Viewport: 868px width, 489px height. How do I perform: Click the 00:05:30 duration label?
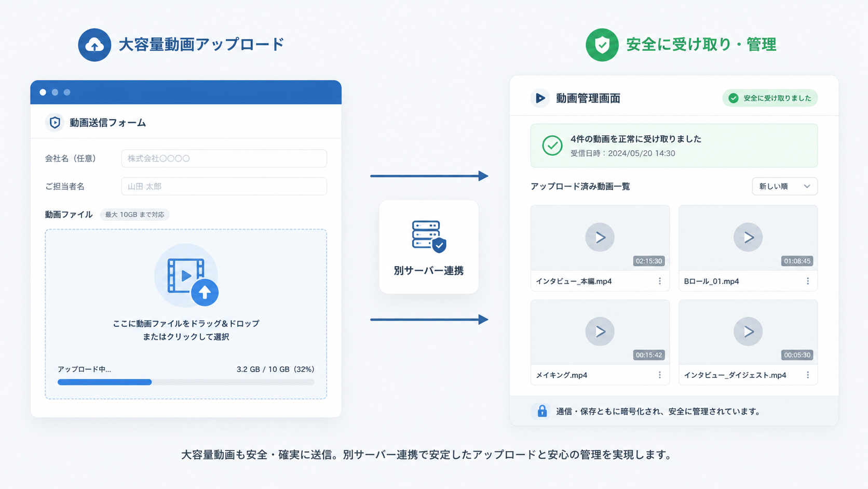coord(797,355)
